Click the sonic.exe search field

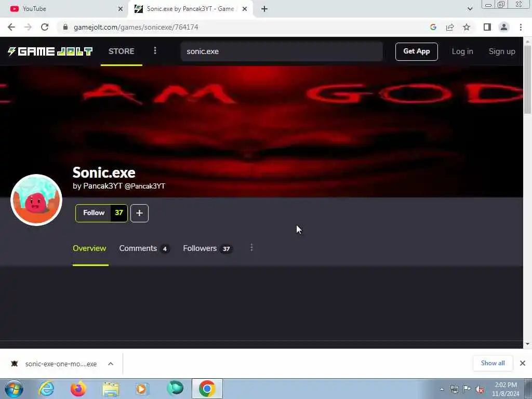click(282, 51)
